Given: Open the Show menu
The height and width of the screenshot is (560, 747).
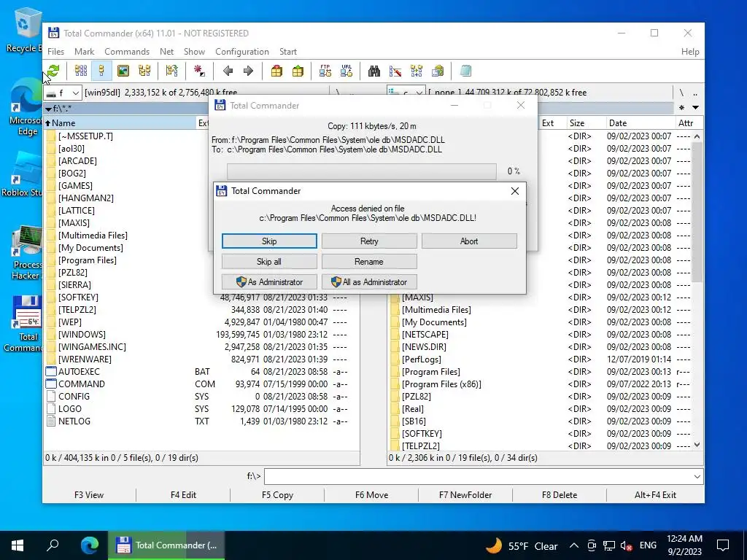Looking at the screenshot, I should tap(194, 52).
